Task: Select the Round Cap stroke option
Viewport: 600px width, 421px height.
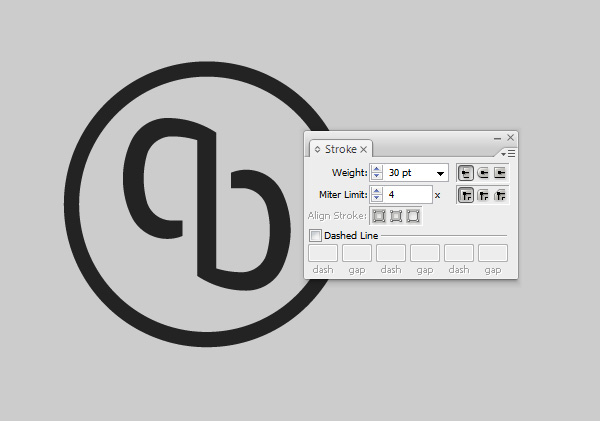Action: click(x=483, y=173)
